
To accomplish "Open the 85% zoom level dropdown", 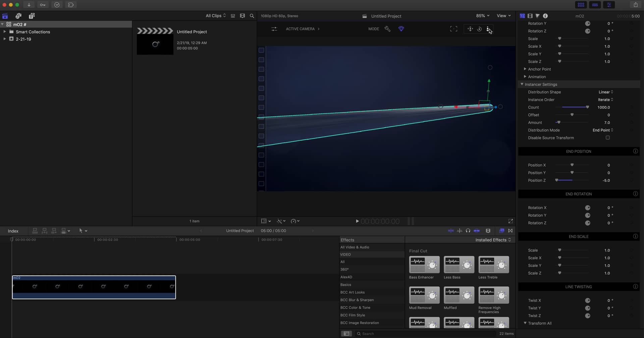I will click(483, 16).
